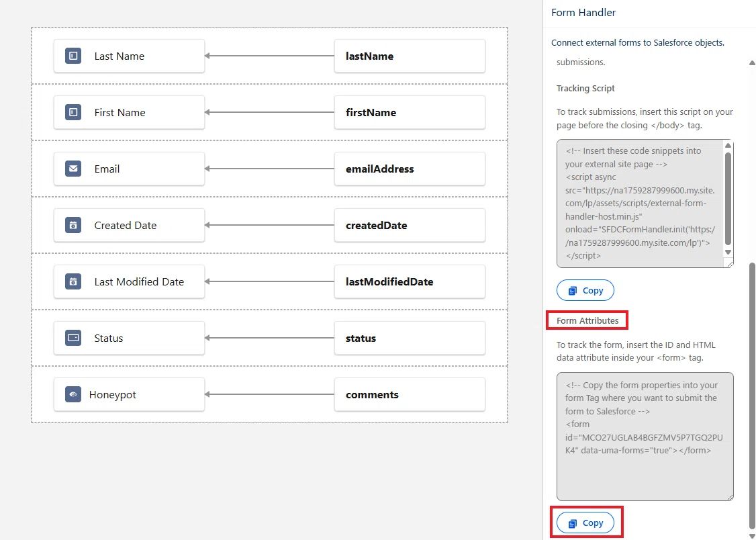Click the Tracking Script box resize handle
This screenshot has width=756, height=540.
[x=730, y=264]
